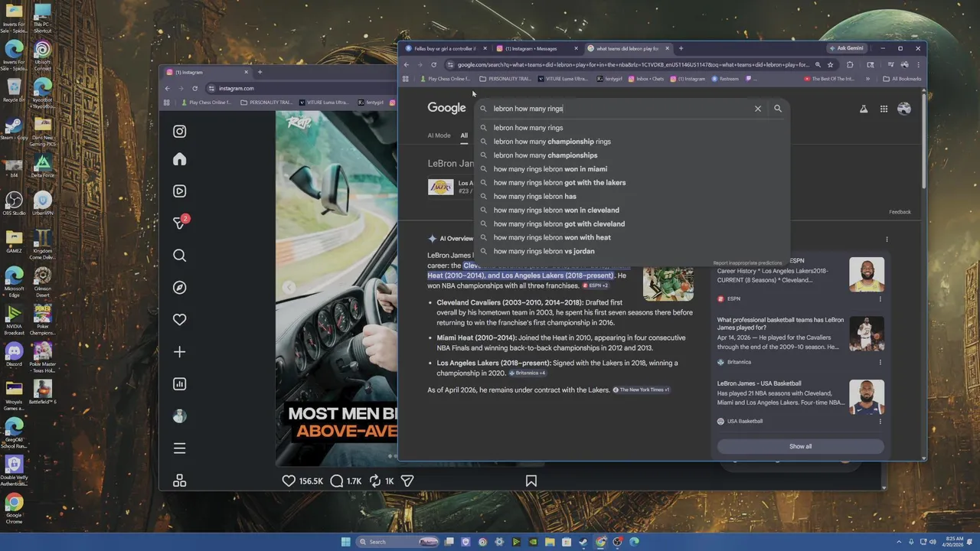This screenshot has height=551, width=980.
Task: Open new tab in Google Chrome window
Action: coord(681,48)
